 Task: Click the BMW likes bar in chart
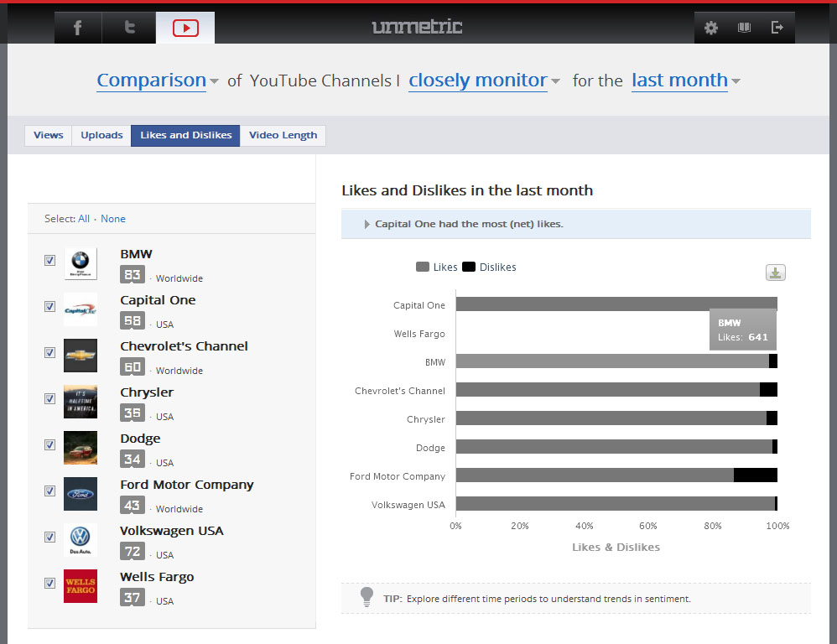coord(612,361)
